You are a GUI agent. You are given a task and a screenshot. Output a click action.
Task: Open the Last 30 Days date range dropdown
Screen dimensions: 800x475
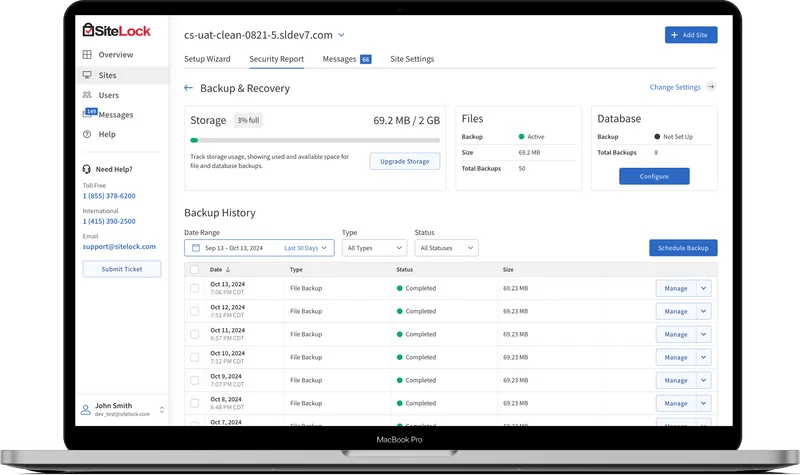(x=306, y=248)
